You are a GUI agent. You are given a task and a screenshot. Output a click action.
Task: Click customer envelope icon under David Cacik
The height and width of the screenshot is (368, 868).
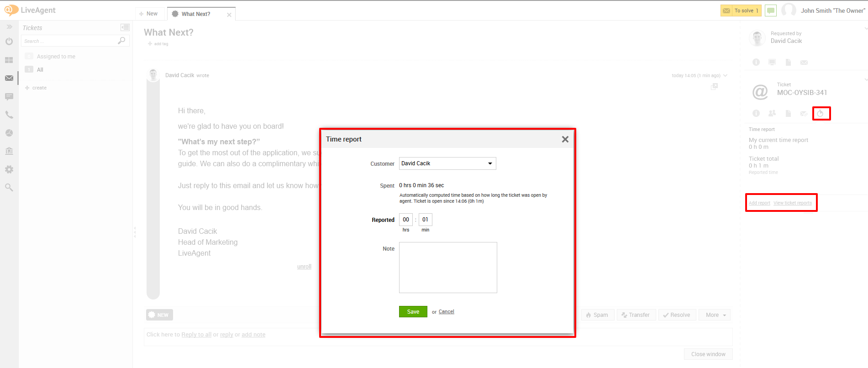(804, 63)
